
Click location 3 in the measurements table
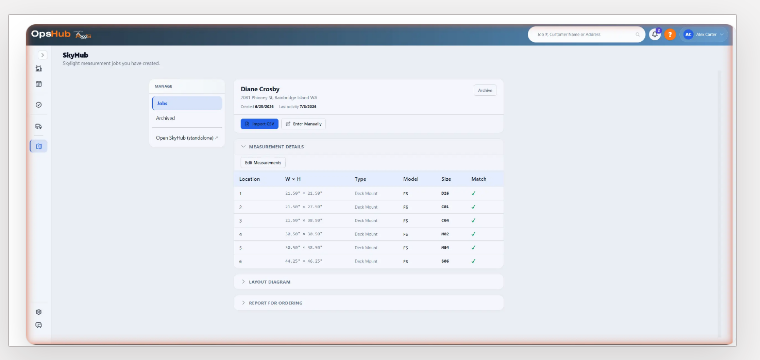pos(240,220)
